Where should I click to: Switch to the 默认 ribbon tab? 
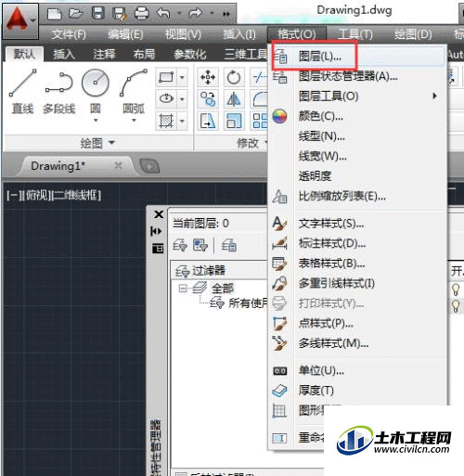click(x=24, y=55)
